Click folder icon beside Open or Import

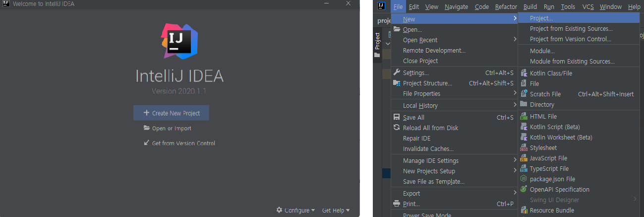[x=146, y=128]
